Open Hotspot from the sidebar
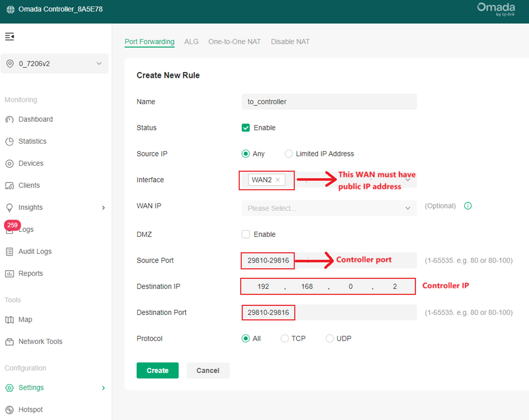This screenshot has height=420, width=529. [30, 410]
